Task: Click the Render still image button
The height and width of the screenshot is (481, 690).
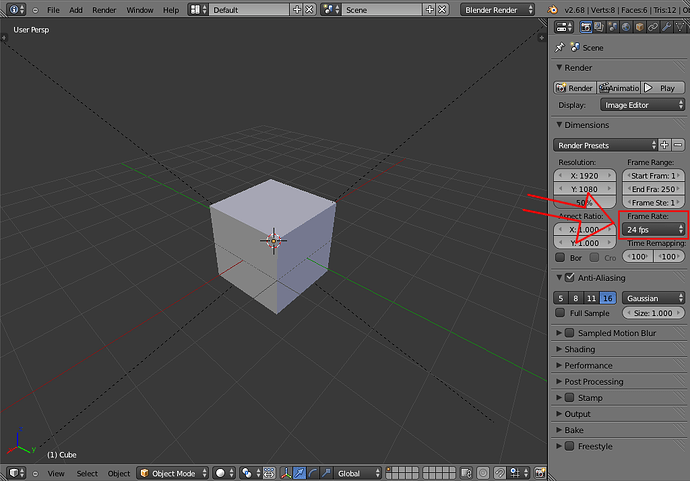Action: pyautogui.click(x=575, y=88)
